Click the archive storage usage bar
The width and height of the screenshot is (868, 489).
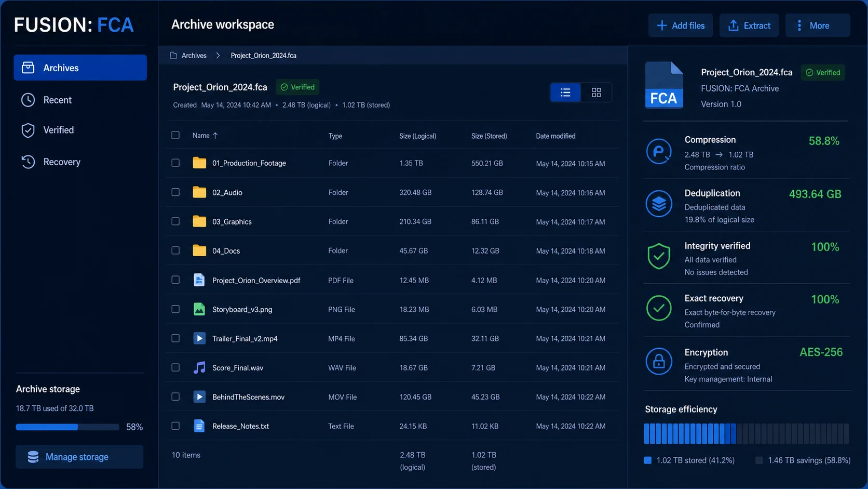[67, 427]
